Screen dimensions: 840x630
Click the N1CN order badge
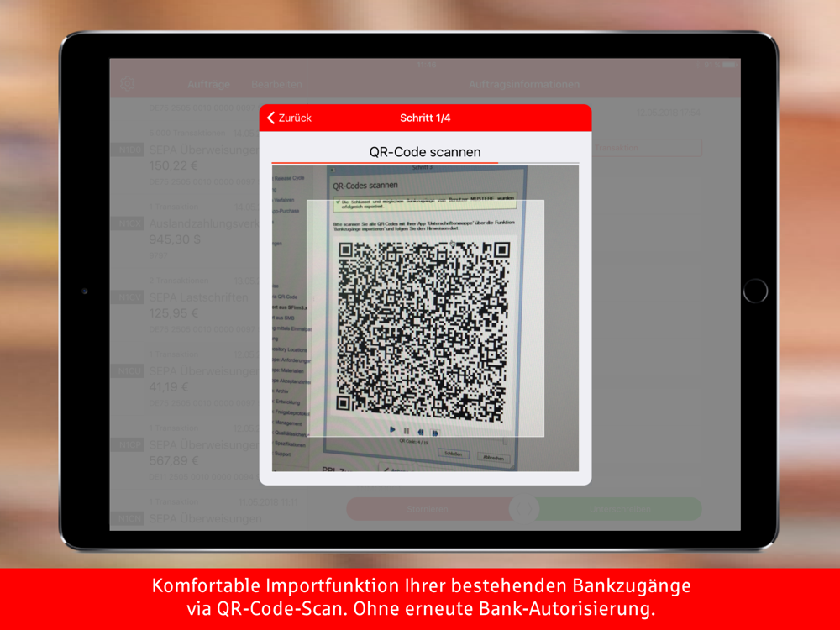point(128,518)
